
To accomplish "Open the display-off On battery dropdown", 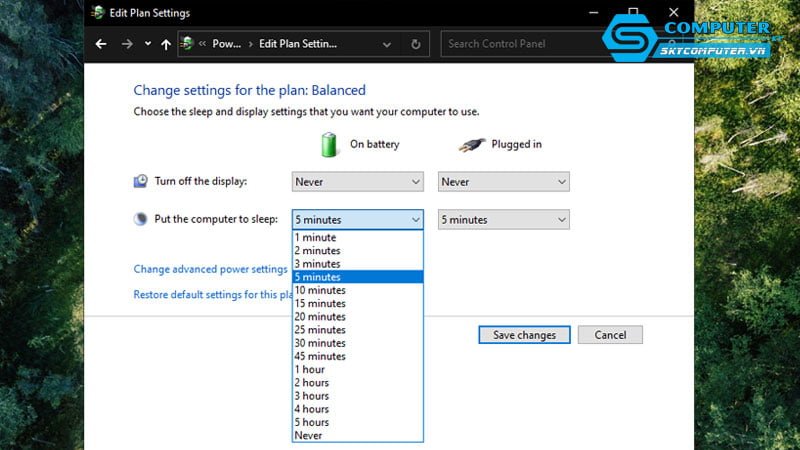I will tap(358, 182).
